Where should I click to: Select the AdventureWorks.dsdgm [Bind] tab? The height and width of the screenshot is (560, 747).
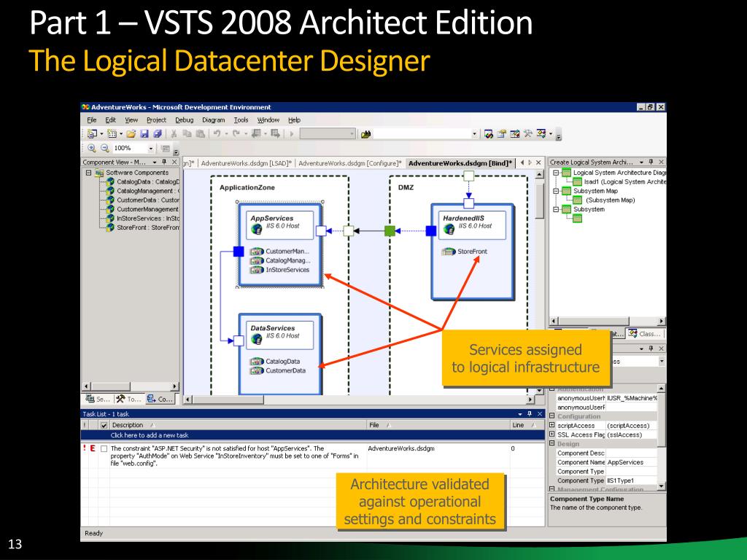[x=460, y=163]
